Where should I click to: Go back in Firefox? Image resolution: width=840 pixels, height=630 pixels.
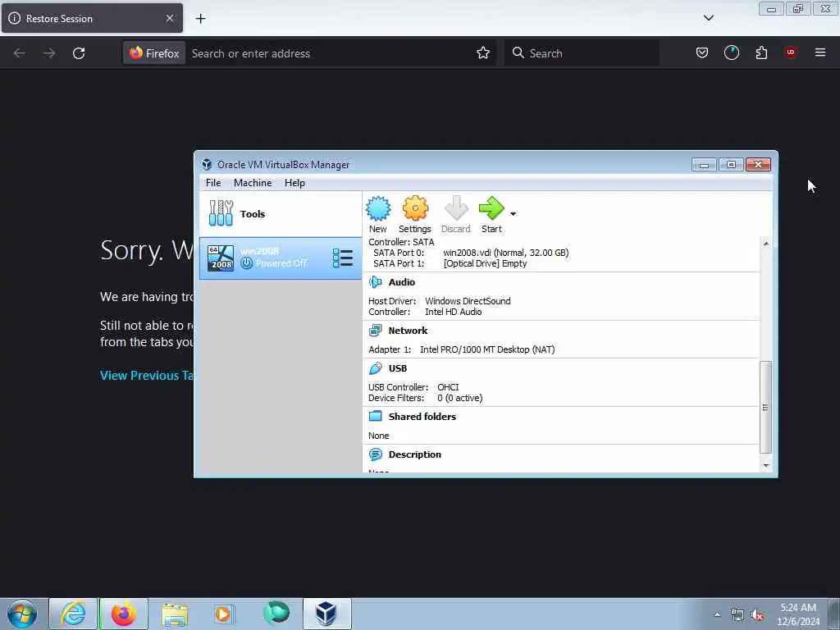[20, 53]
